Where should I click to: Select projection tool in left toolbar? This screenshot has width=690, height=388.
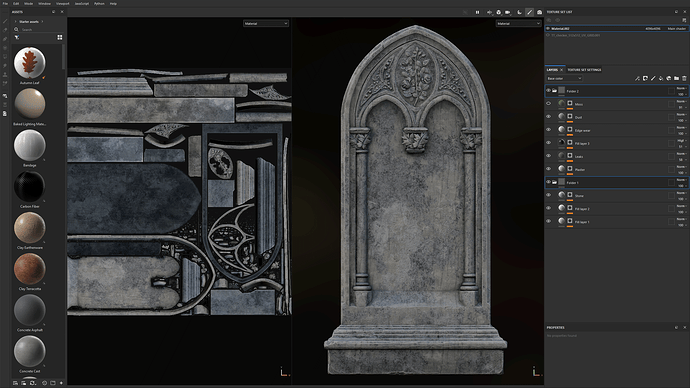tap(5, 39)
